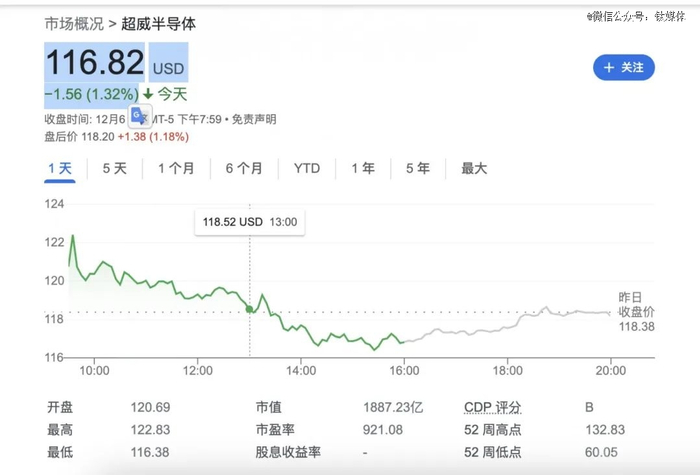Click the 市值 value 1887.23亿
This screenshot has width=700, height=475.
point(393,407)
